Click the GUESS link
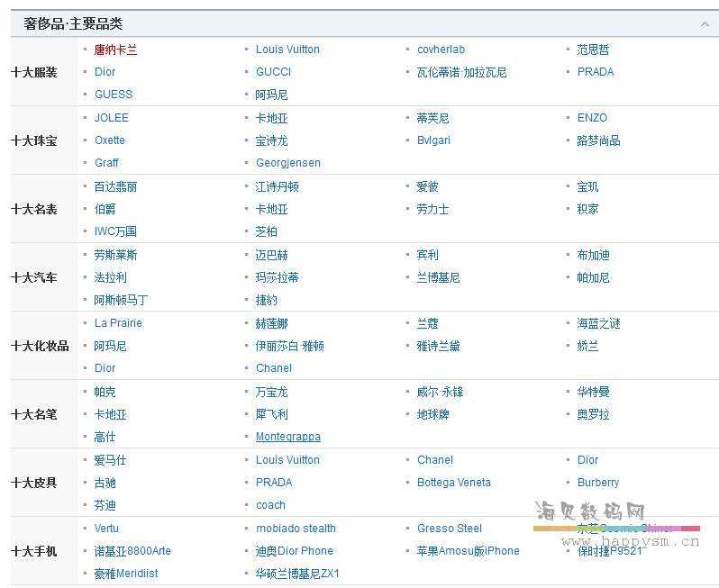This screenshot has width=719, height=588. click(114, 95)
